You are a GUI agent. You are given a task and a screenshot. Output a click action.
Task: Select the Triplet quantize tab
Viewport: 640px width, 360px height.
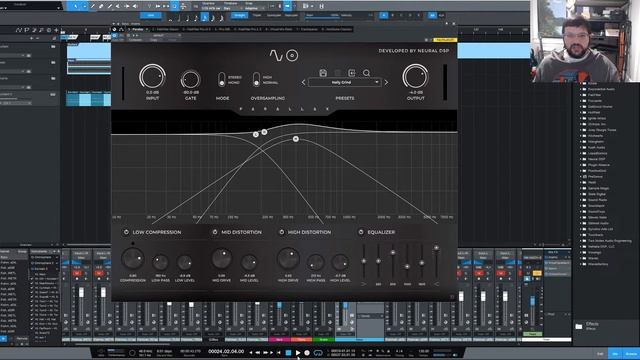(x=257, y=16)
